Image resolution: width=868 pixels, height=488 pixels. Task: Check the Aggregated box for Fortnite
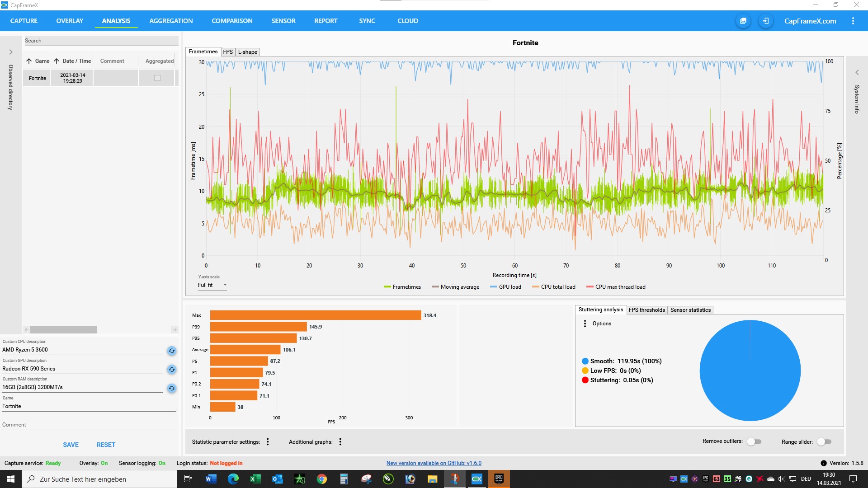click(x=157, y=78)
